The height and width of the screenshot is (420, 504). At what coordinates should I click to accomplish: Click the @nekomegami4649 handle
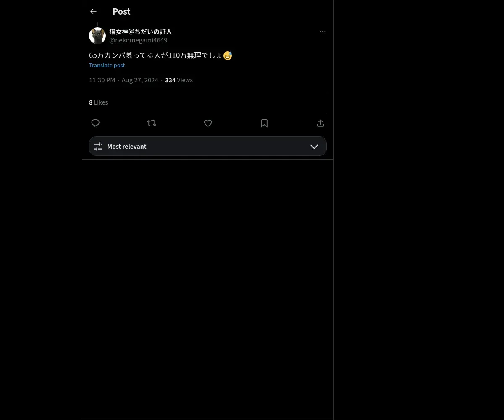(138, 40)
